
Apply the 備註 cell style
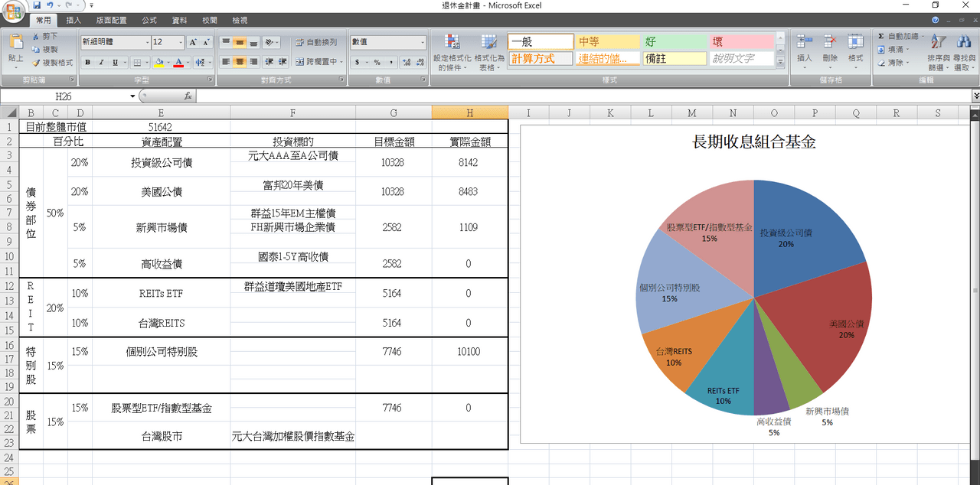pos(674,58)
